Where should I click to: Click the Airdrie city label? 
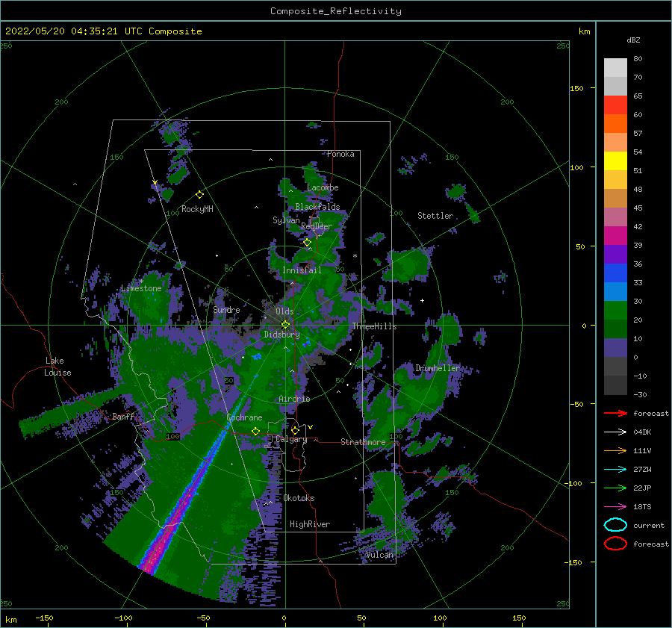click(x=294, y=399)
